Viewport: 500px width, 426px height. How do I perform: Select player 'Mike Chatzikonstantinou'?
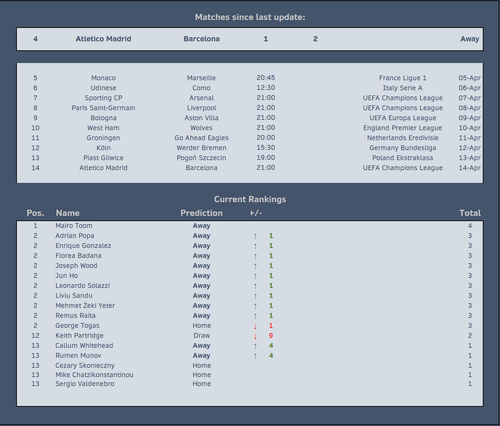[94, 375]
